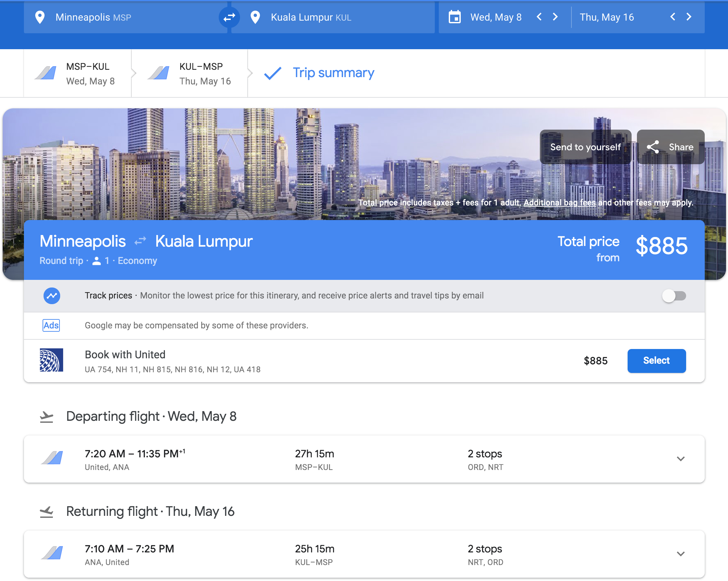Expand the returning flight details chevron
This screenshot has height=581, width=728.
point(681,554)
